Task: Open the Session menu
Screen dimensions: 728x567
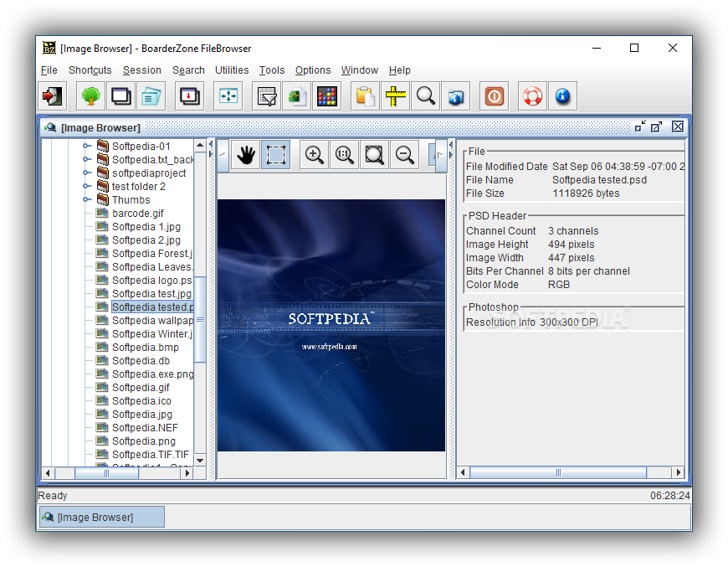Action: coord(141,70)
